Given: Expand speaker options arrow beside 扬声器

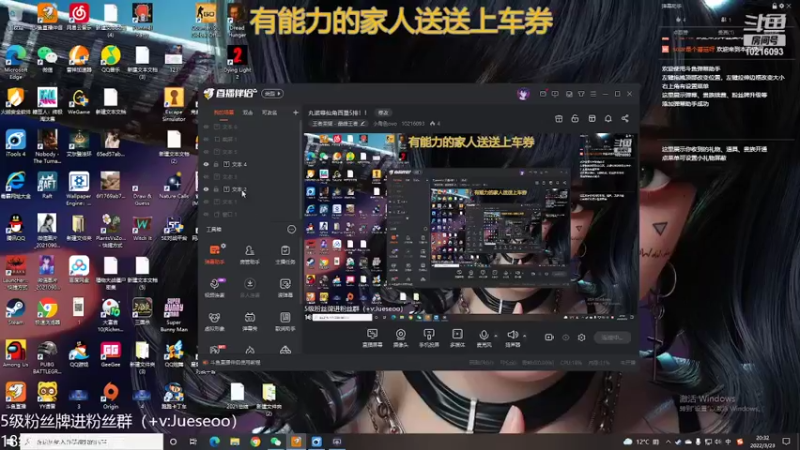Looking at the screenshot, I should [x=524, y=336].
